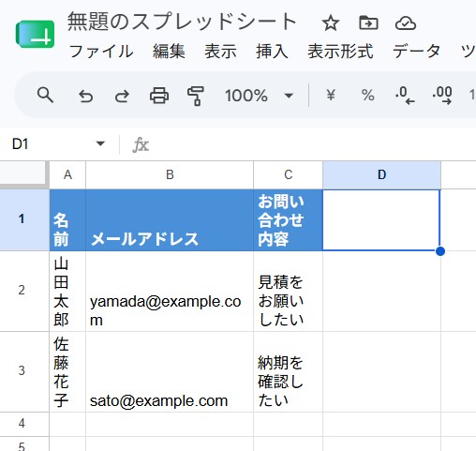This screenshot has height=451, width=476.
Task: Redo the last action
Action: coord(122,96)
